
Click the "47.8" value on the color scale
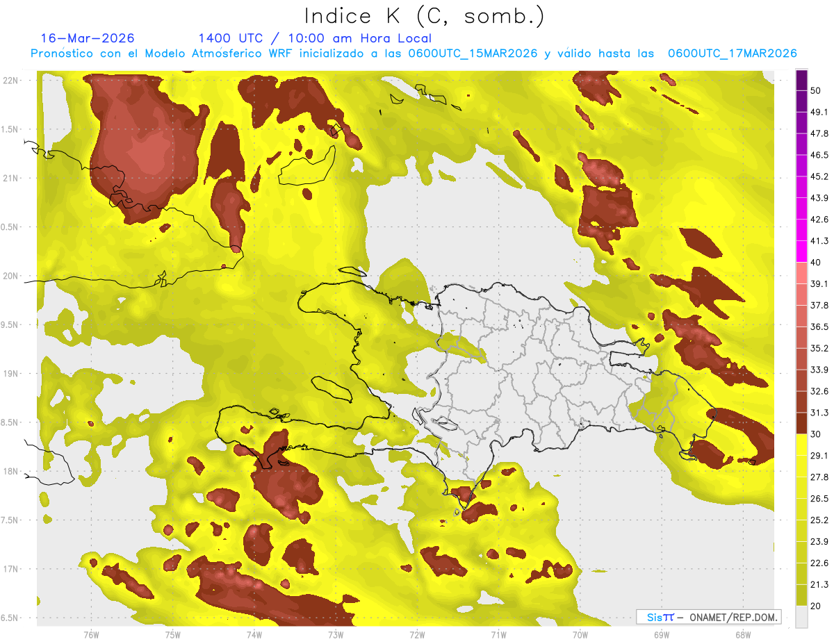click(x=819, y=133)
